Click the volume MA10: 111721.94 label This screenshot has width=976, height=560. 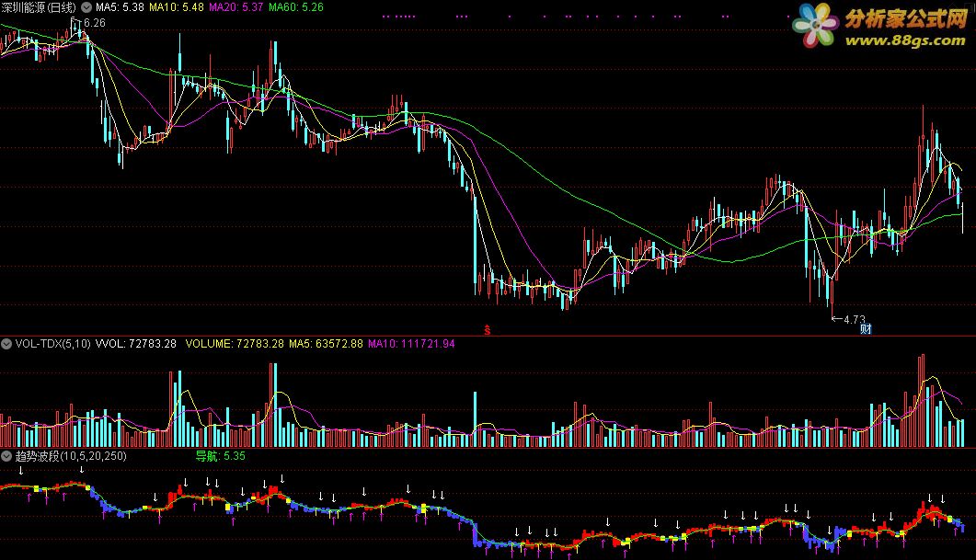pyautogui.click(x=411, y=344)
